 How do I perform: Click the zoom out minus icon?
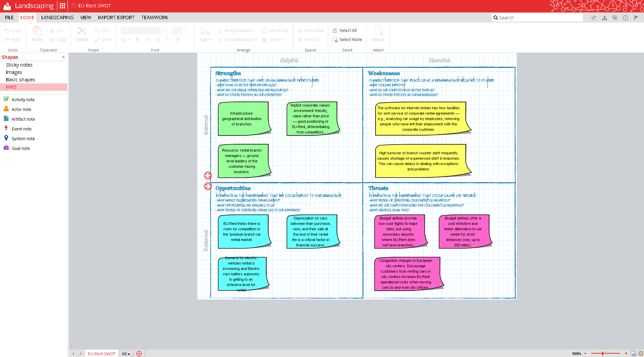[x=585, y=354]
